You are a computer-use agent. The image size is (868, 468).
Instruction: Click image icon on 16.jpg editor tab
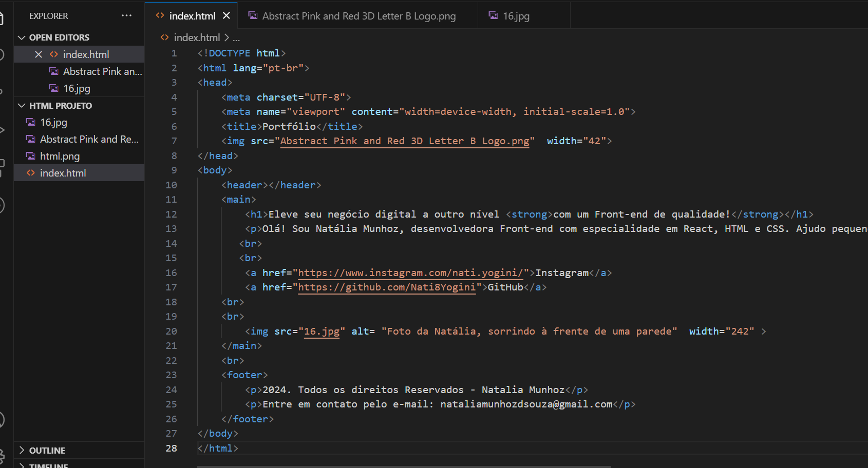coord(493,15)
